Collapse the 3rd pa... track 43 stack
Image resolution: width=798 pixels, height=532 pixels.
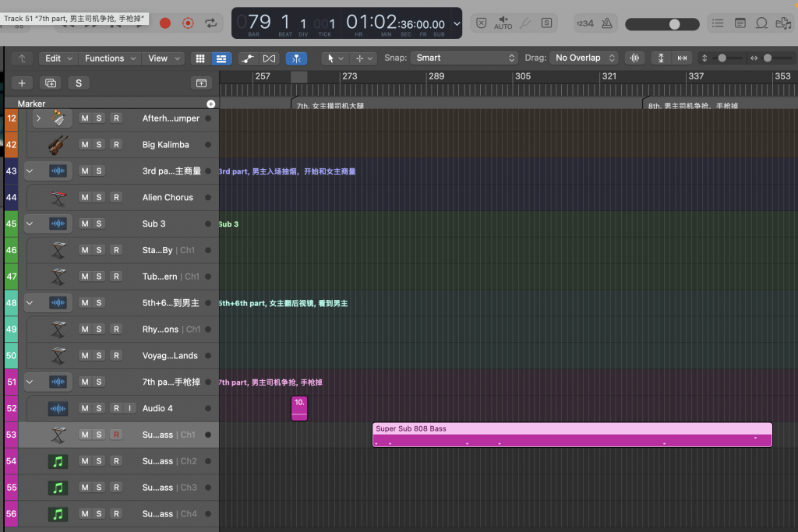click(x=30, y=171)
